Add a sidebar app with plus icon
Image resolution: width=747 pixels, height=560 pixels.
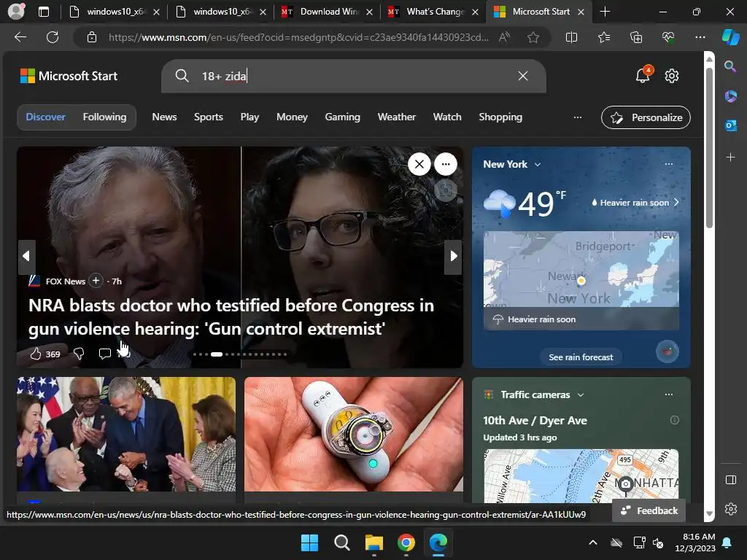730,157
